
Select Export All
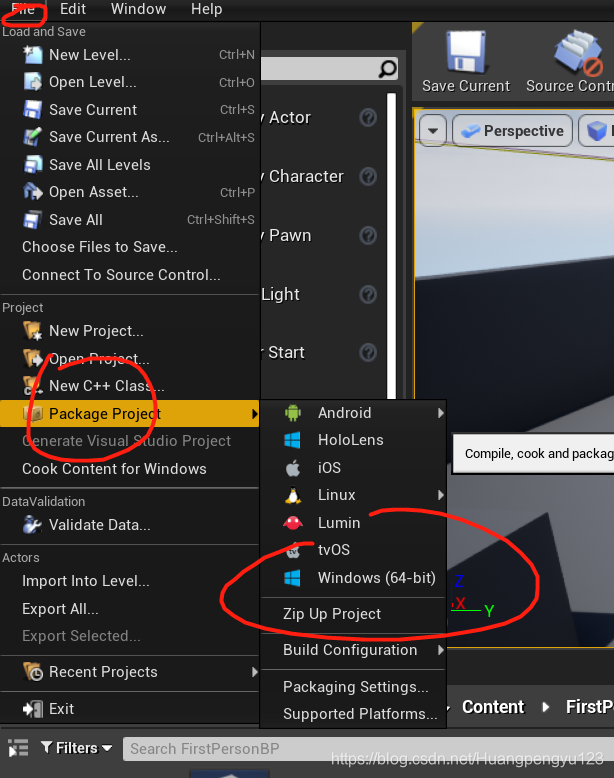130,609
